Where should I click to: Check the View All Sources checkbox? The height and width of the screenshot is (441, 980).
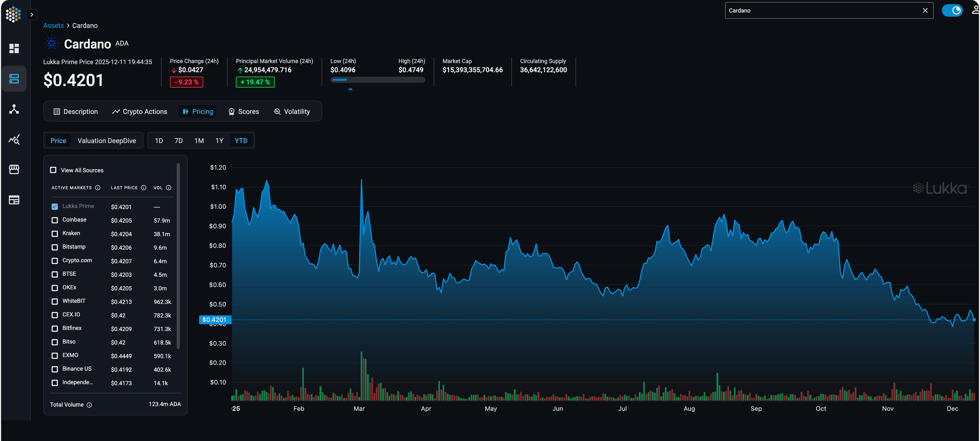coord(53,170)
